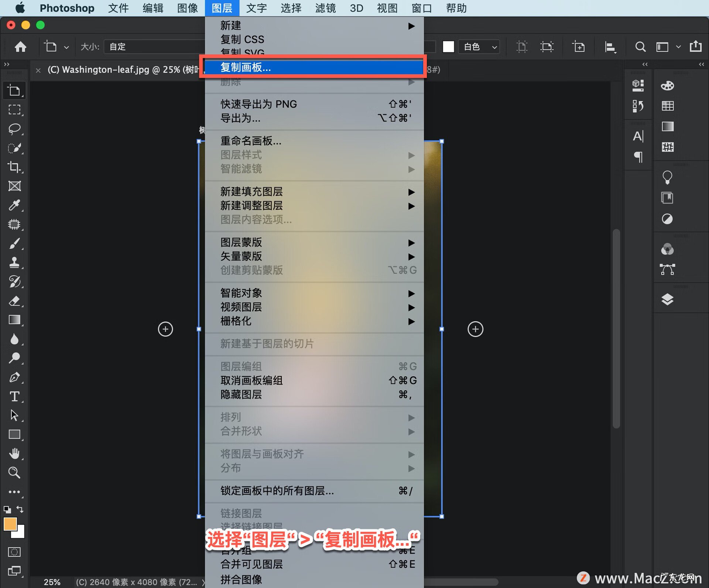Click 重命名画板... menu command
The image size is (709, 588).
click(251, 141)
